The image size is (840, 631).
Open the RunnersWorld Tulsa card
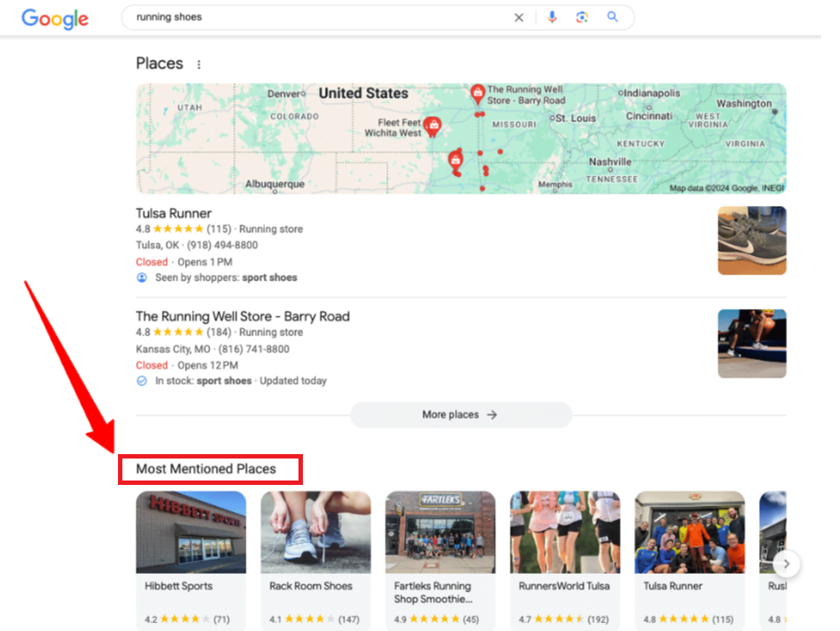[x=565, y=561]
